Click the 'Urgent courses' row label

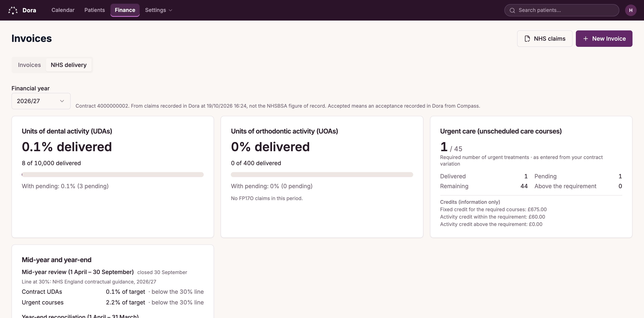click(x=43, y=303)
